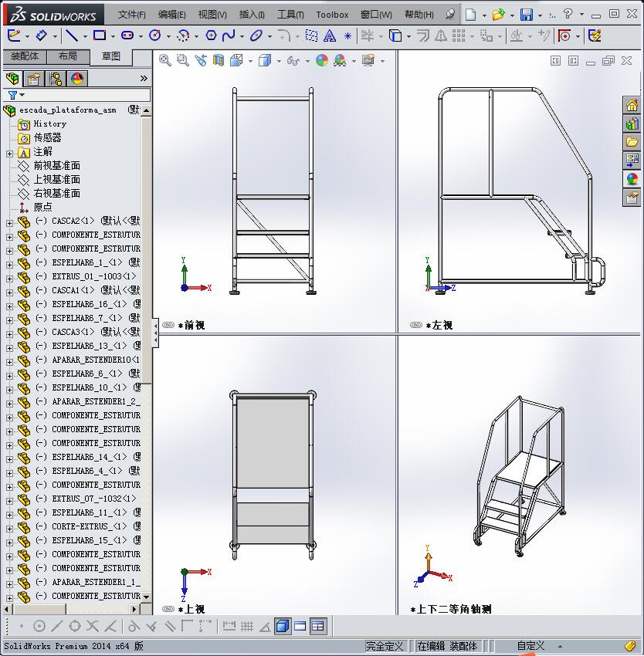Select the 前视基准面 plane
Viewport: 644px width, 656px height.
56,166
